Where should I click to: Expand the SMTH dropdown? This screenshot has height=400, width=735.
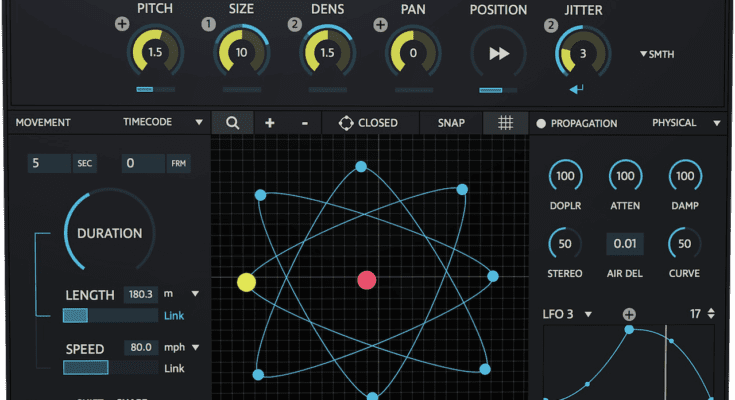tap(656, 55)
